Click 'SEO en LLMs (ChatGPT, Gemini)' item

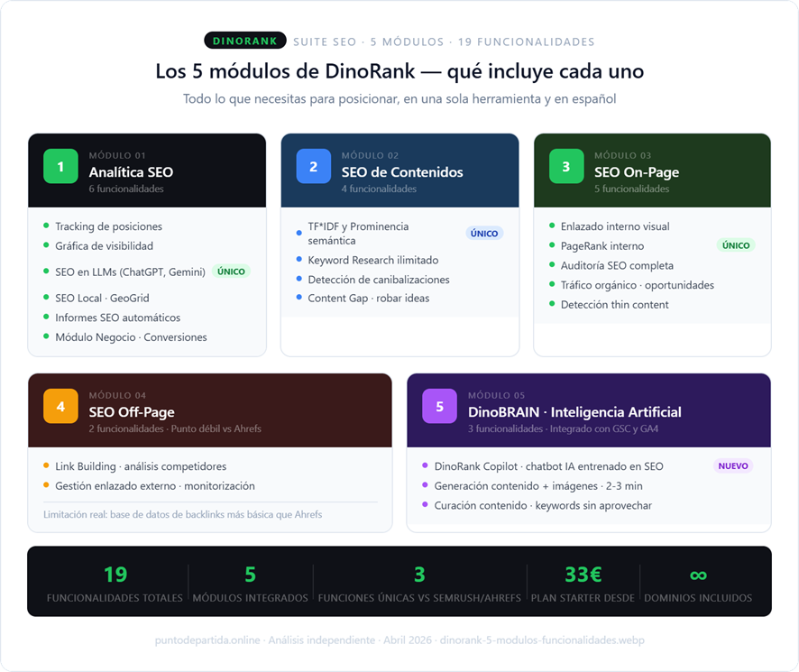pyautogui.click(x=130, y=272)
